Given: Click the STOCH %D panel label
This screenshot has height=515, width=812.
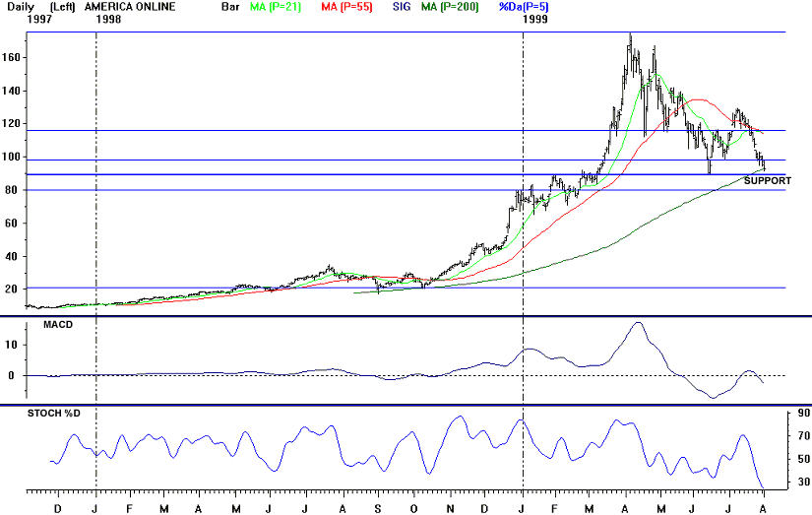Looking at the screenshot, I should [x=54, y=413].
